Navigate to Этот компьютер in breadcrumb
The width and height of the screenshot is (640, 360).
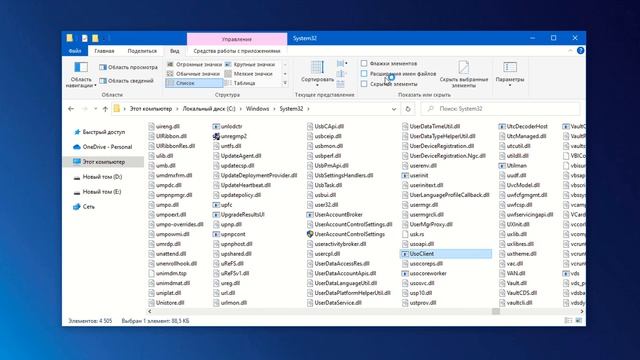click(x=151, y=109)
